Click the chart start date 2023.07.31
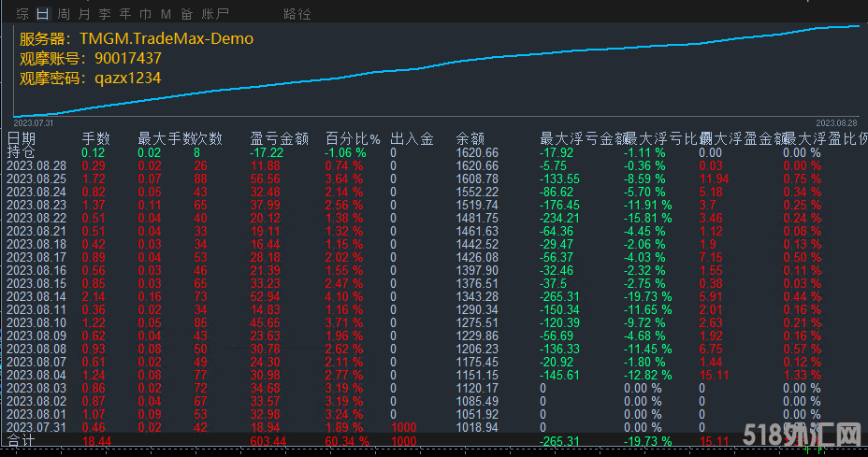This screenshot has width=868, height=457. point(34,122)
